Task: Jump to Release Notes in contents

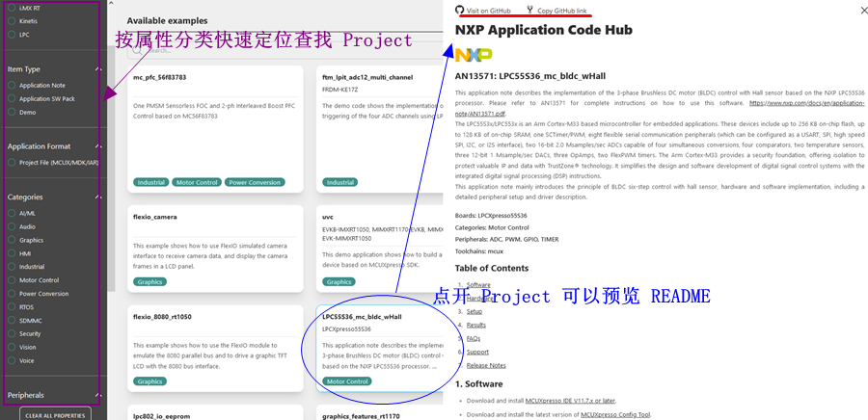Action: click(x=486, y=365)
